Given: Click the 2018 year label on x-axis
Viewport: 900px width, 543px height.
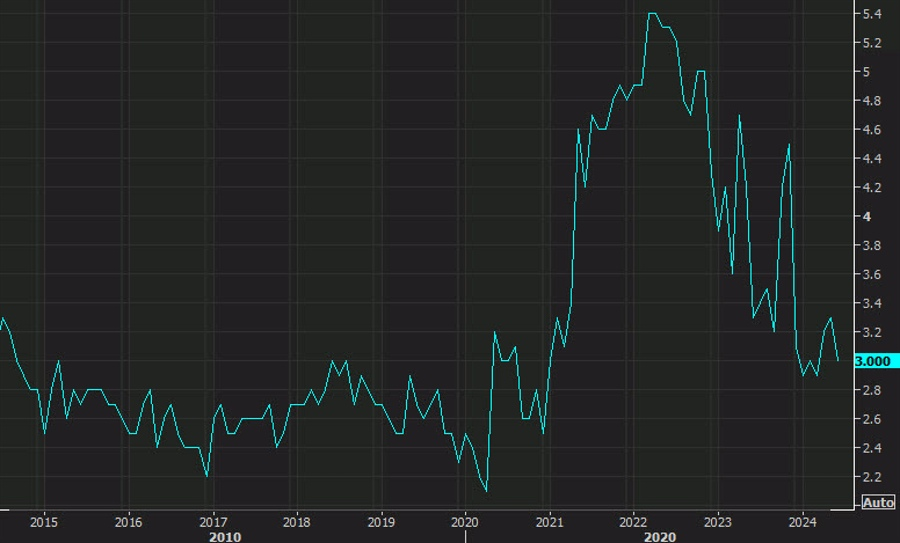Looking at the screenshot, I should (x=297, y=522).
